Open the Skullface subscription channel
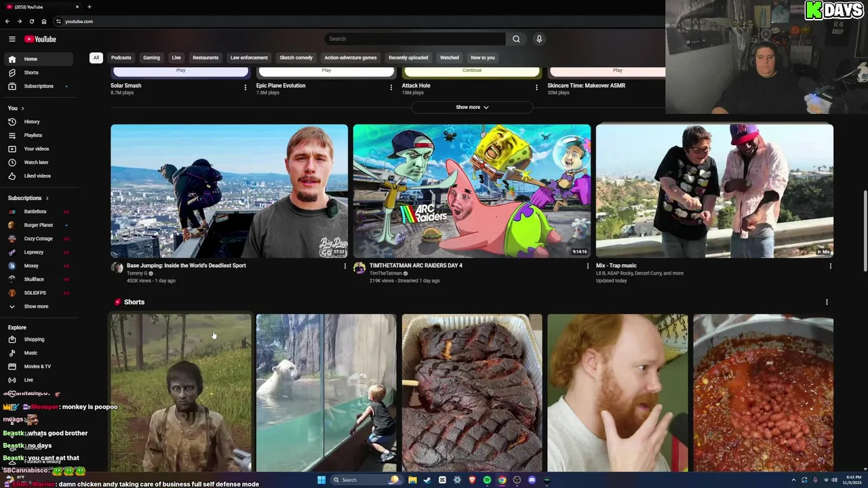The width and height of the screenshot is (868, 488). click(x=38, y=279)
